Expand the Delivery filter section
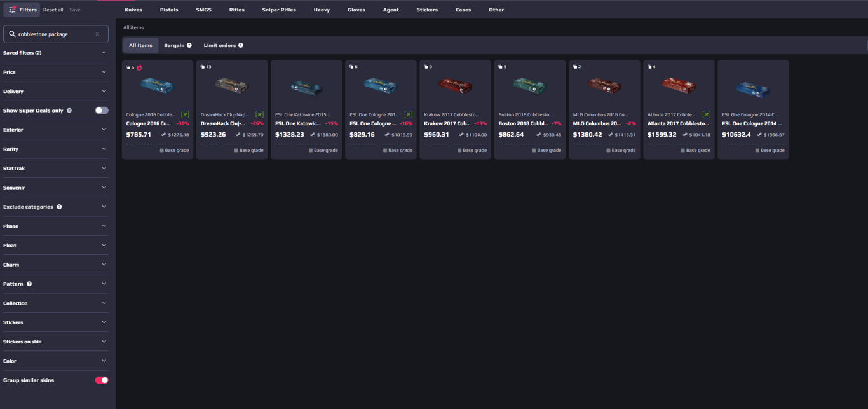868x409 pixels. (55, 91)
